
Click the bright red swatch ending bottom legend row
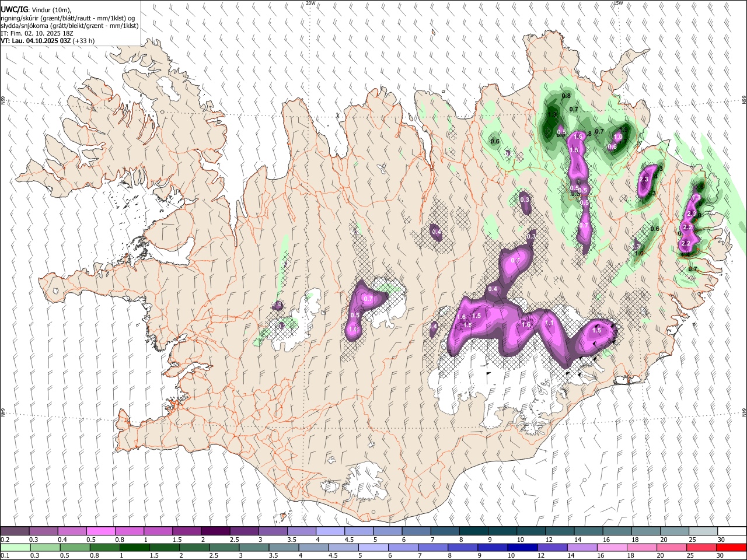[731, 548]
